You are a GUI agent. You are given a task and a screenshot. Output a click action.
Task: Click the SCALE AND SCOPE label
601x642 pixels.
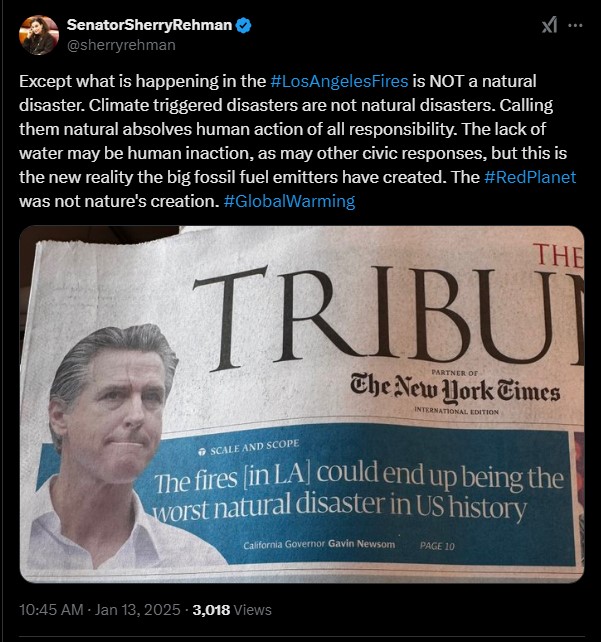[x=249, y=447]
